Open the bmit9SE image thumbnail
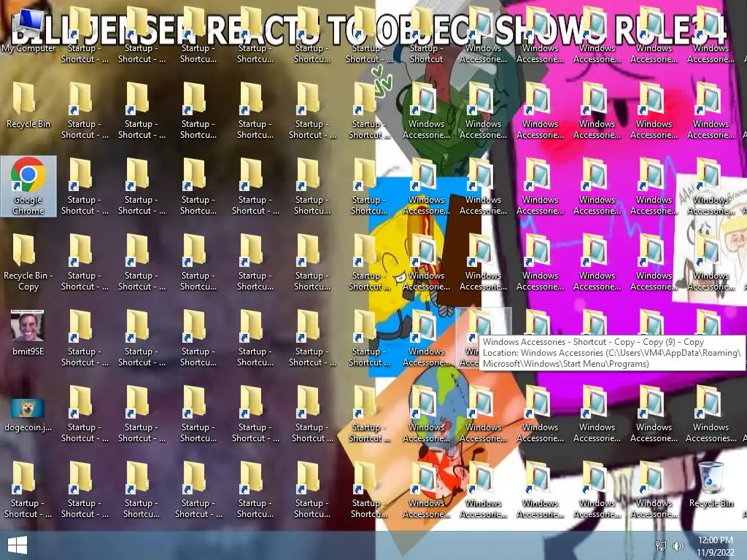747x560 pixels. (x=28, y=332)
